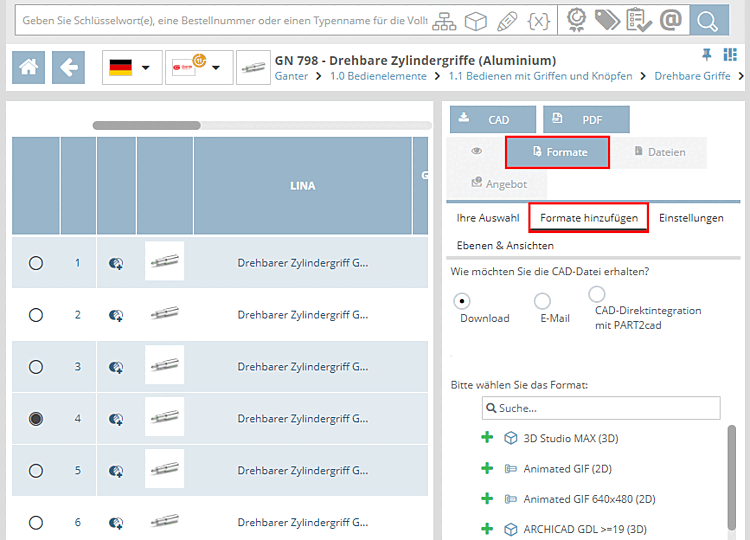This screenshot has width=750, height=540.
Task: Open row 4 product thumbnail
Action: coord(165,417)
